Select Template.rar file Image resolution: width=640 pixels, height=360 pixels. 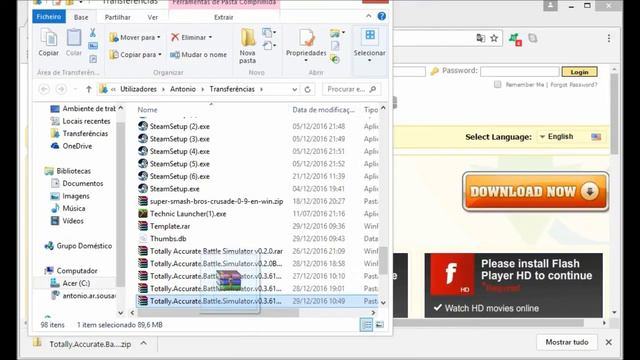(164, 226)
